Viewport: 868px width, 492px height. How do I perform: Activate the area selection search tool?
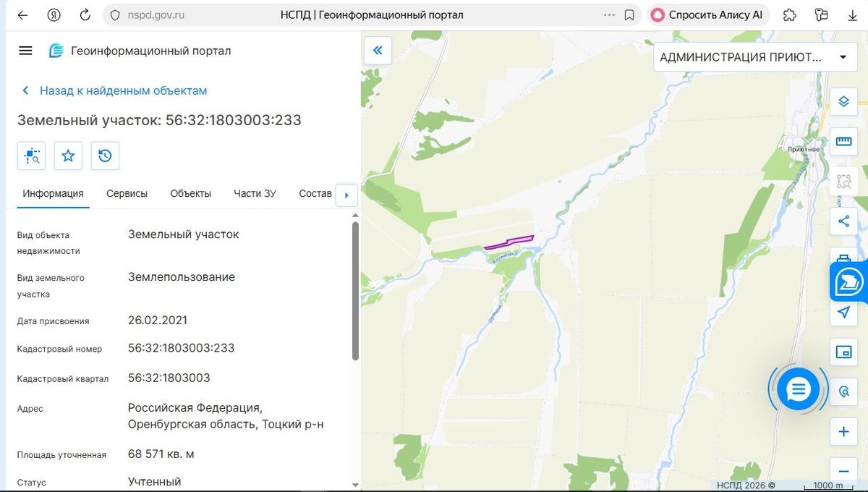pos(843,181)
